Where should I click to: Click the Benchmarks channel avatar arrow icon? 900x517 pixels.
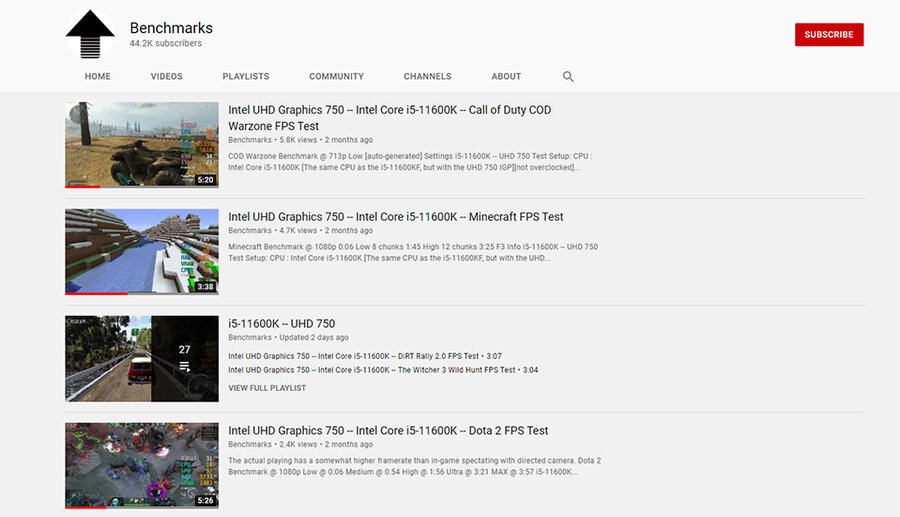point(90,34)
